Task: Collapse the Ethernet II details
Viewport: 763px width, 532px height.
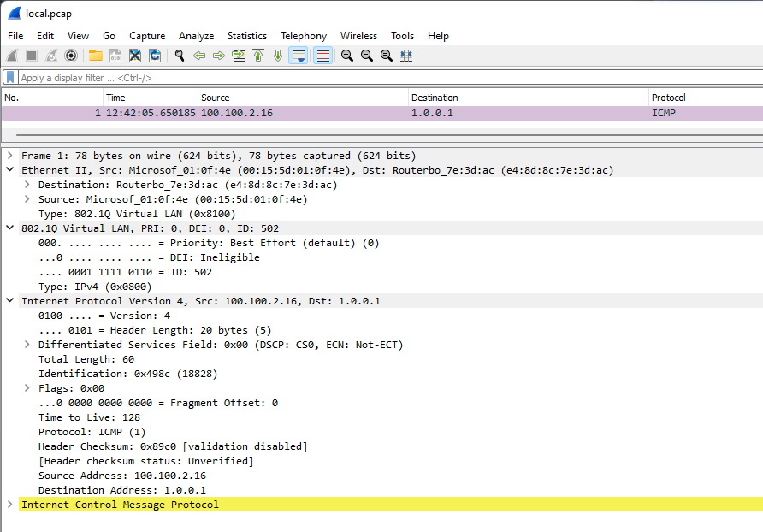Action: tap(9, 169)
